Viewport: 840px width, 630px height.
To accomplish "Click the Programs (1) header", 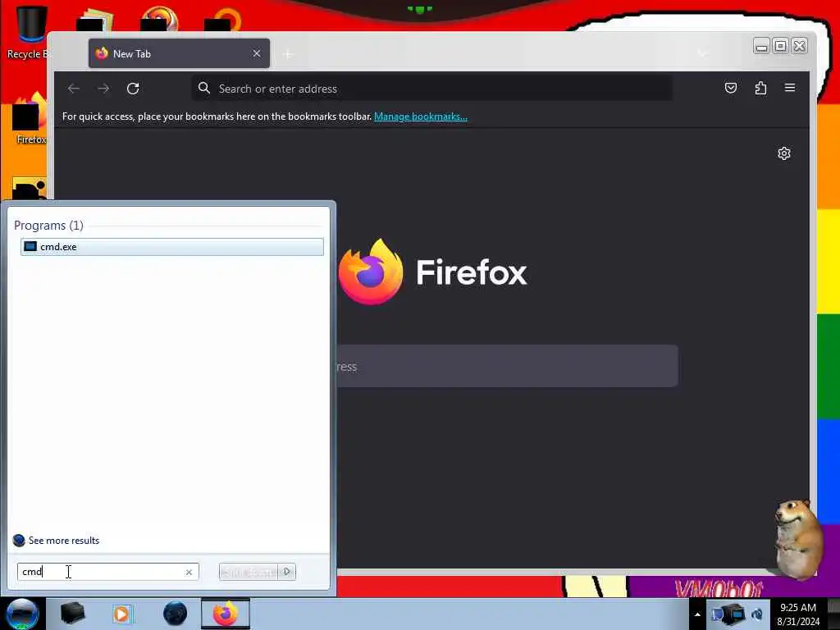I will [x=48, y=226].
